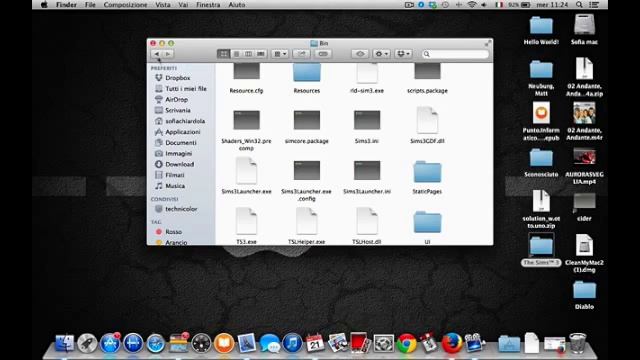This screenshot has height=360, width=640.
Task: Open the Finestra menu
Action: pos(208,5)
